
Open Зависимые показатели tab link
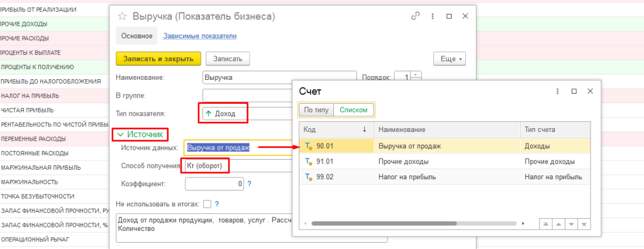pyautogui.click(x=200, y=36)
